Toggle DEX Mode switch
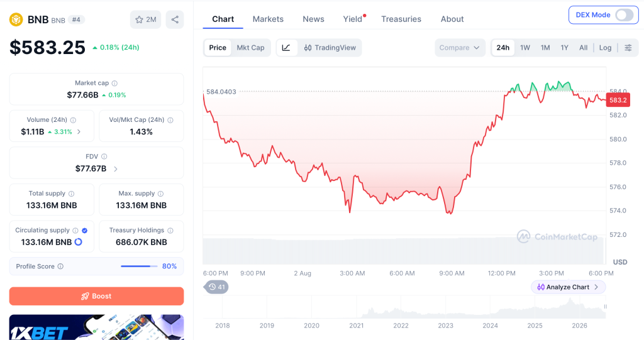 point(624,15)
